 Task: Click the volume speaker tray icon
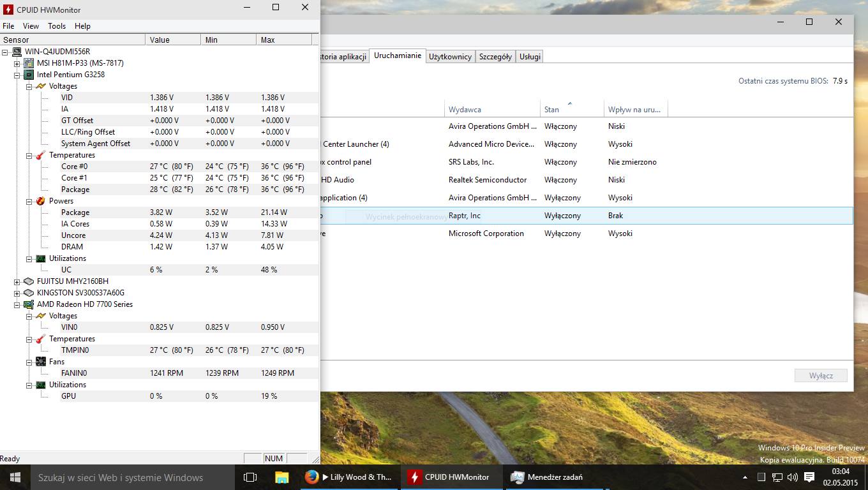[x=793, y=477]
